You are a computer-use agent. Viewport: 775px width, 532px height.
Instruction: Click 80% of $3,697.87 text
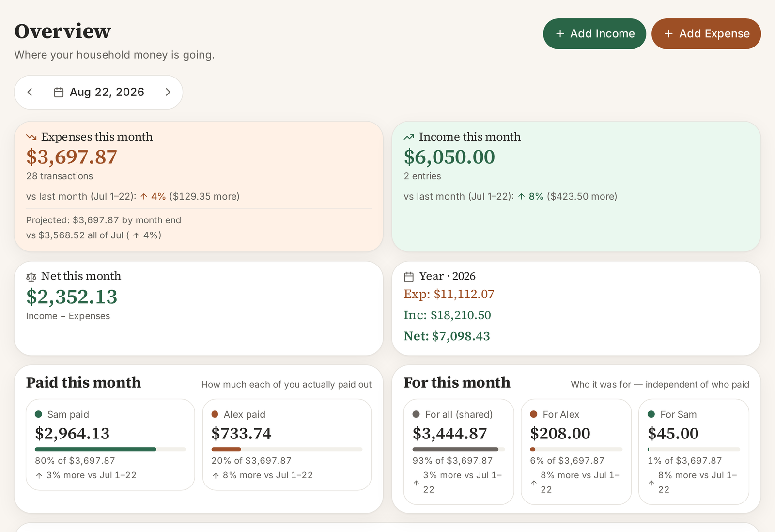click(75, 461)
